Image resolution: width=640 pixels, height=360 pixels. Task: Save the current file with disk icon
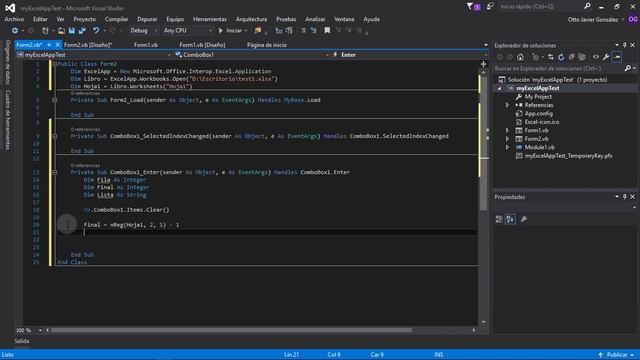pyautogui.click(x=71, y=31)
